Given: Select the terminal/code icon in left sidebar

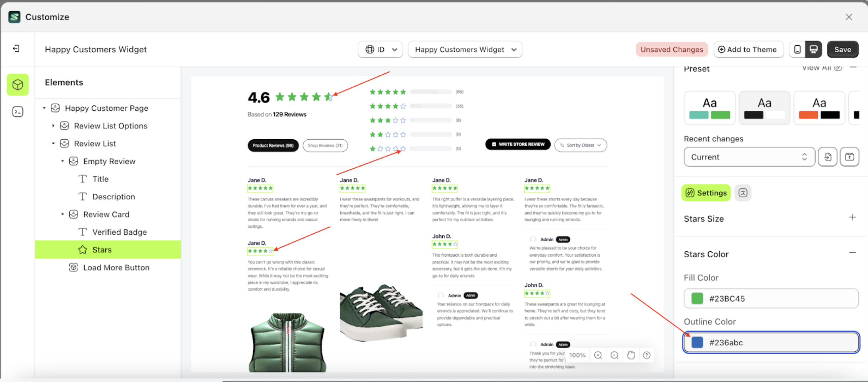Looking at the screenshot, I should click(x=17, y=111).
